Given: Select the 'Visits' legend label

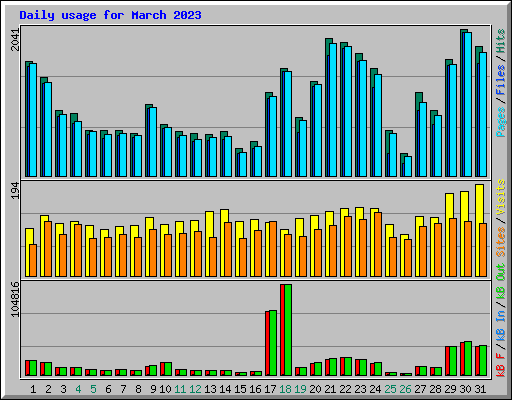Looking at the screenshot, I should click(x=501, y=197).
